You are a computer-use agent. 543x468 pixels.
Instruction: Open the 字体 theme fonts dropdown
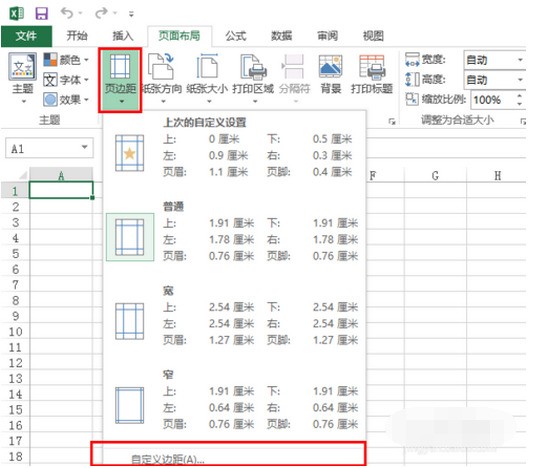coord(66,80)
